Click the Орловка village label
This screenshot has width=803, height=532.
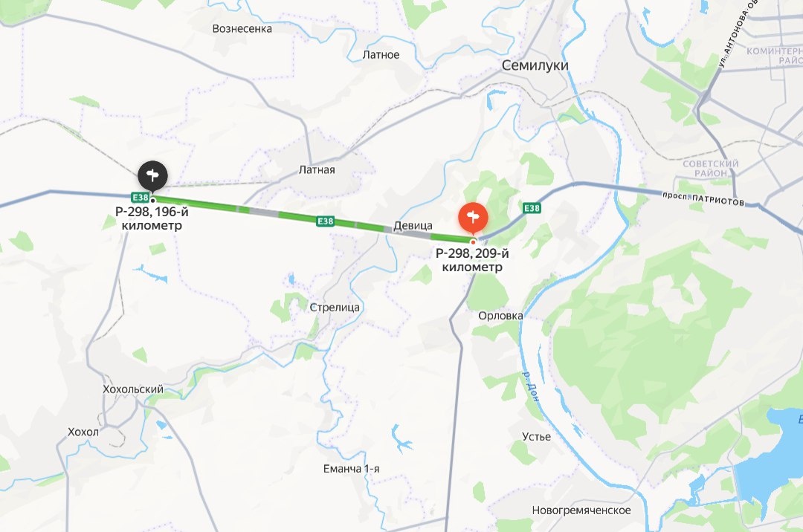pyautogui.click(x=501, y=316)
